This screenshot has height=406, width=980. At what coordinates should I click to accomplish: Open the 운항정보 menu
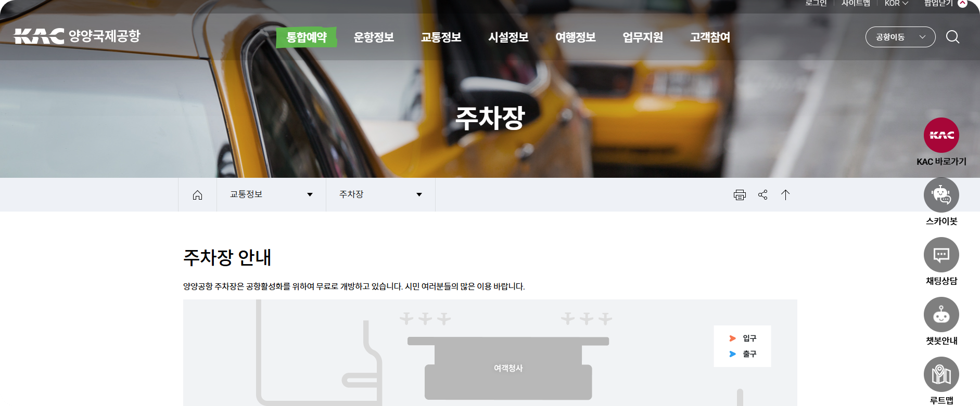coord(374,37)
